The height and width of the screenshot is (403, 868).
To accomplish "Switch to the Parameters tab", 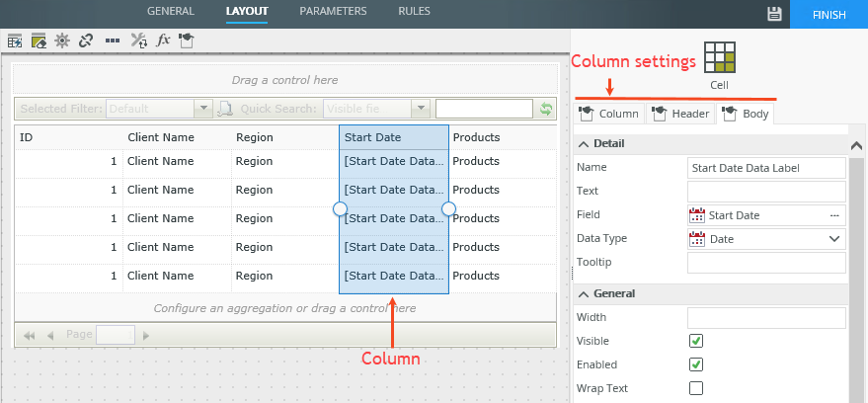I will tap(333, 11).
